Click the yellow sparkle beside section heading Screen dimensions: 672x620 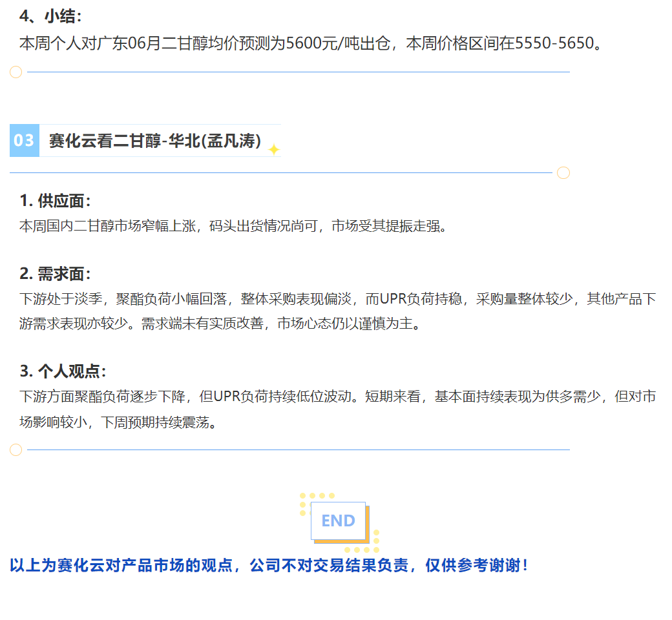point(273,150)
